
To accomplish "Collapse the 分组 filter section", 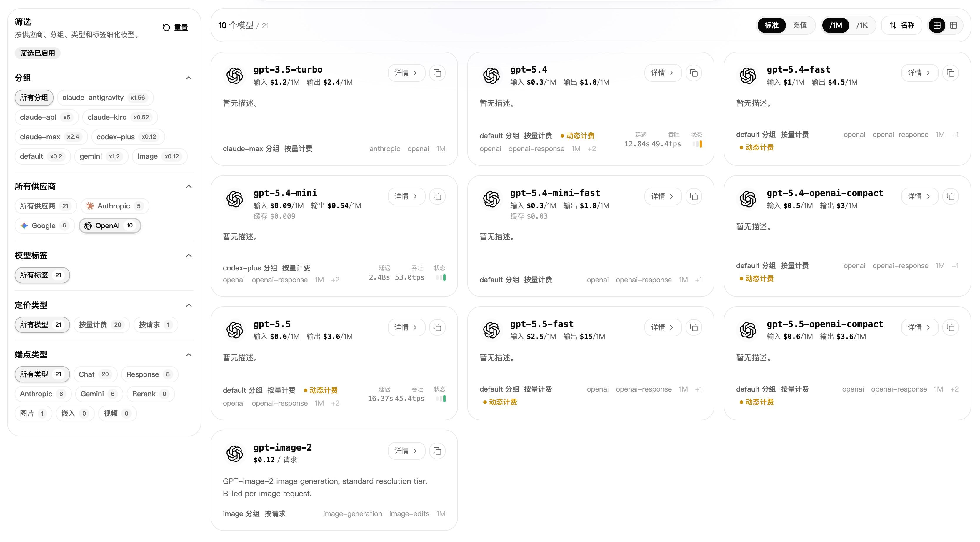I will tap(189, 78).
